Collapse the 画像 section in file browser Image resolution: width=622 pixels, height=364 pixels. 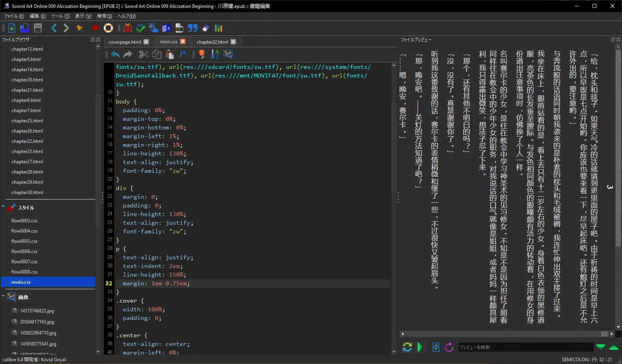coord(4,296)
